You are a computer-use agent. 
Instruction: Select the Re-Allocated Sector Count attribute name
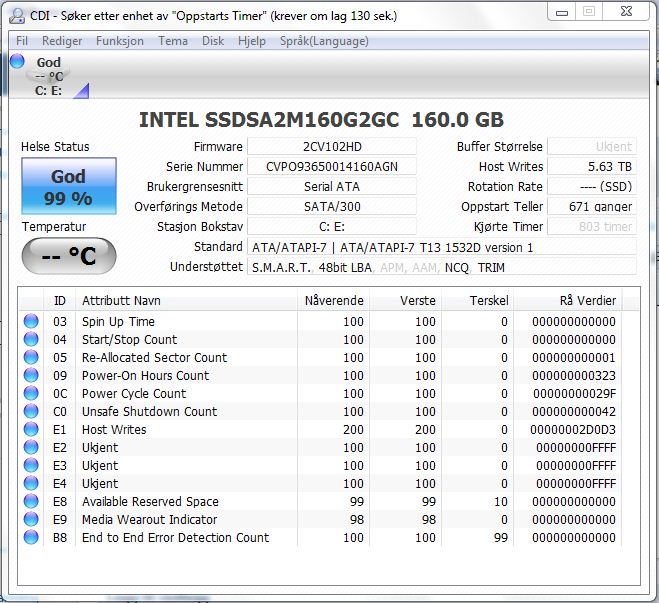pyautogui.click(x=154, y=358)
